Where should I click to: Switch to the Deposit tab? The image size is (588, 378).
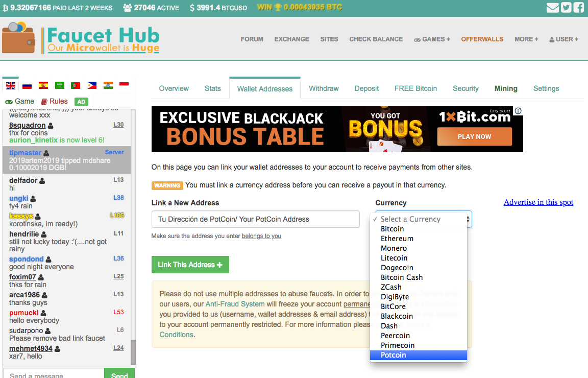coord(367,88)
